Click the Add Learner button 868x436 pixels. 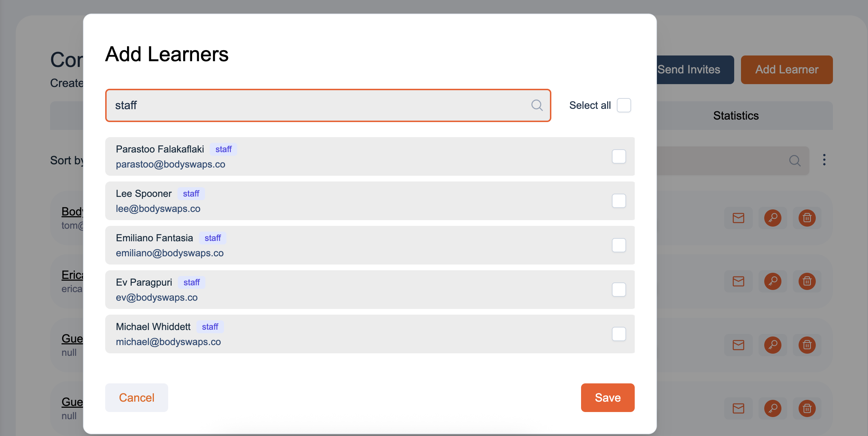787,70
